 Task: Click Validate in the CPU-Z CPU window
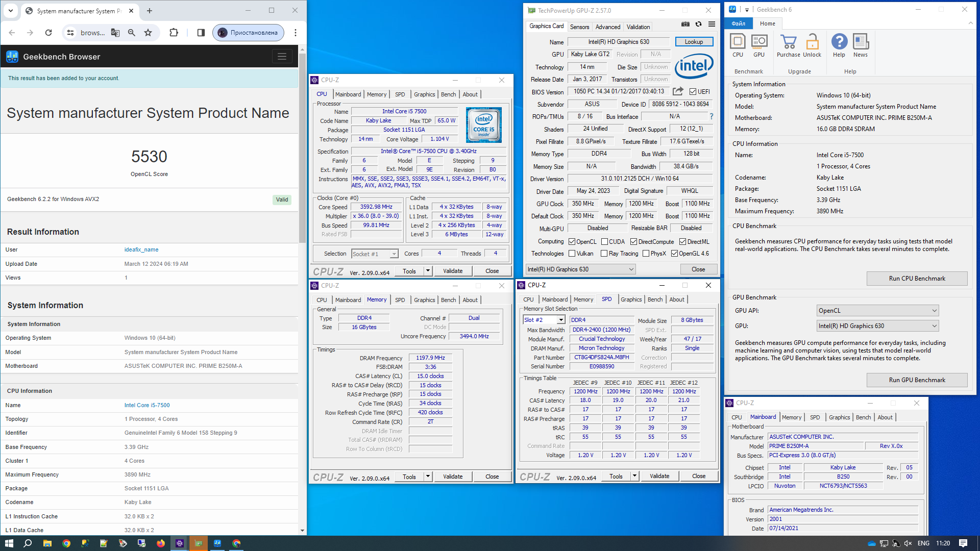pyautogui.click(x=453, y=271)
